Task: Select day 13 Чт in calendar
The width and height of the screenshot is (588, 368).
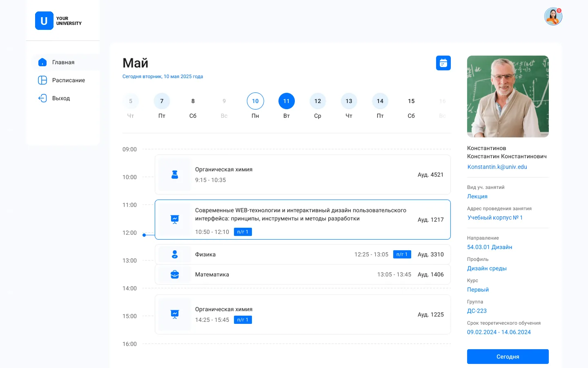Action: [349, 106]
